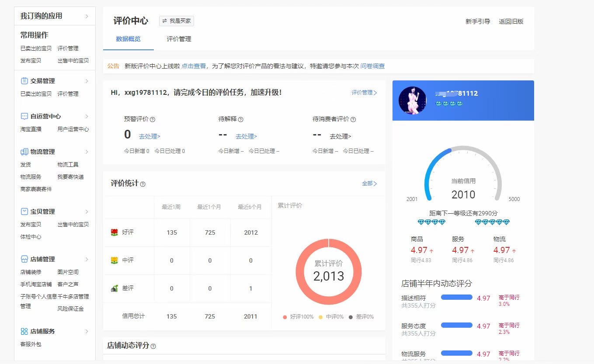The image size is (594, 364).
Task: Switch to the 数据概览 tab
Action: pyautogui.click(x=129, y=39)
